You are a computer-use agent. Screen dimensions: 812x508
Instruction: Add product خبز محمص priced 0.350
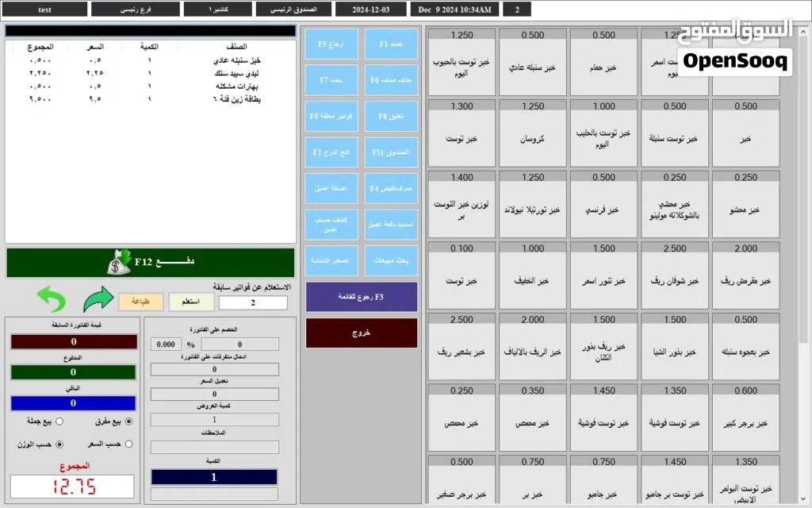[532, 418]
